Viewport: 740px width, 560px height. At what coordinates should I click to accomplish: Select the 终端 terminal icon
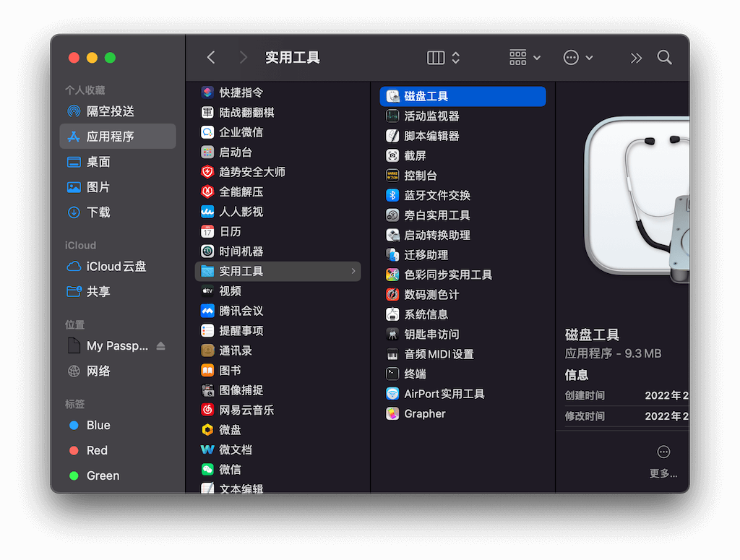392,374
